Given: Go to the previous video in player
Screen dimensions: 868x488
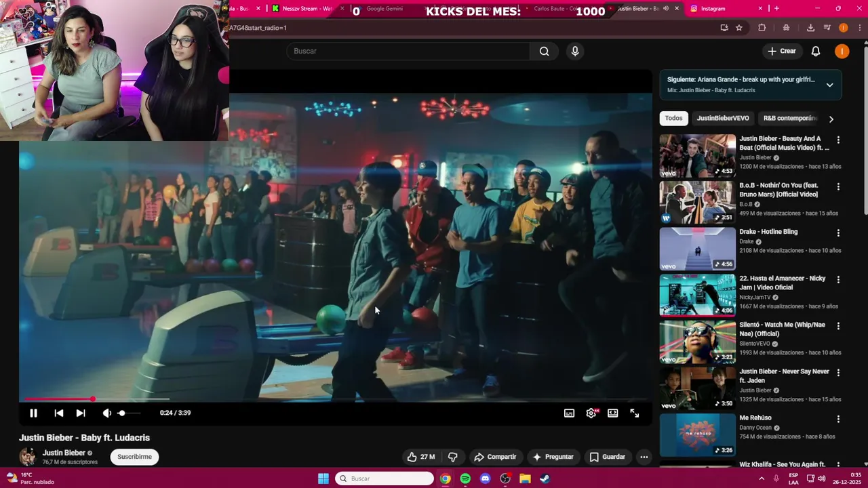Looking at the screenshot, I should click(59, 413).
